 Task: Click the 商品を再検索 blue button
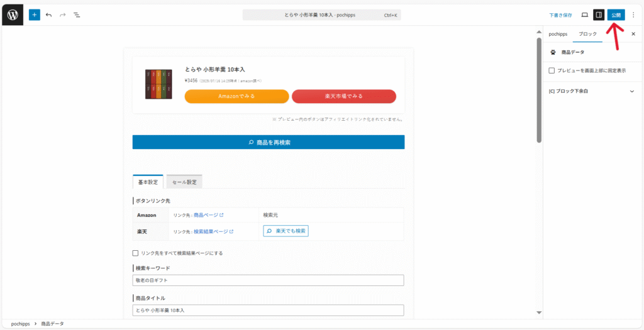[268, 142]
